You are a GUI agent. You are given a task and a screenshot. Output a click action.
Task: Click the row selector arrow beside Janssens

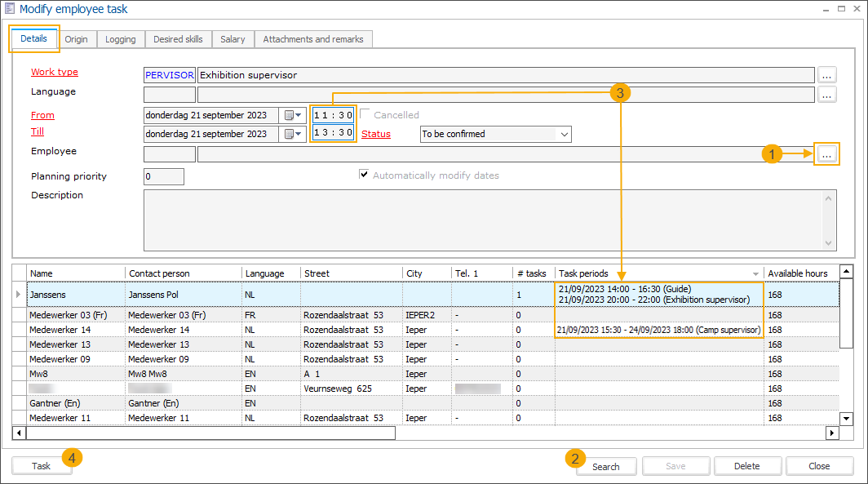tap(18, 292)
